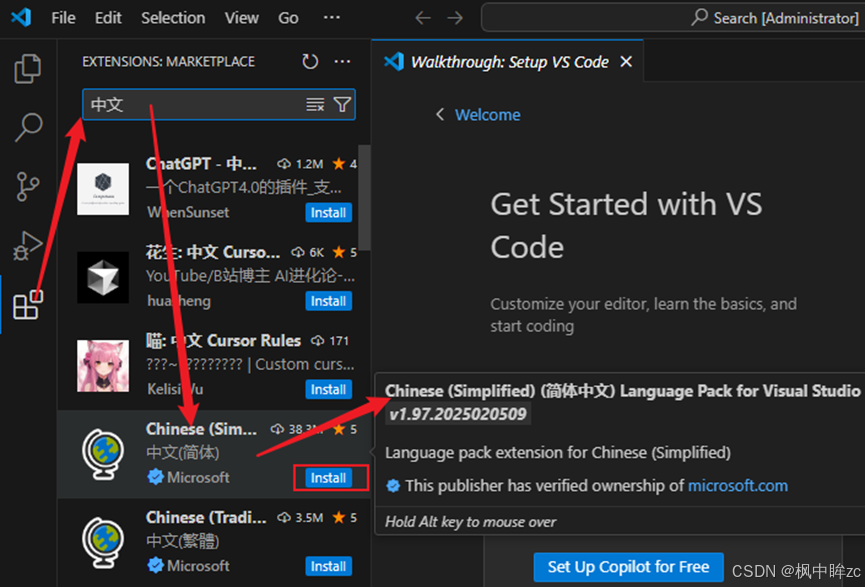Open the microsoft.com link in tooltip
This screenshot has height=587, width=865.
(738, 485)
